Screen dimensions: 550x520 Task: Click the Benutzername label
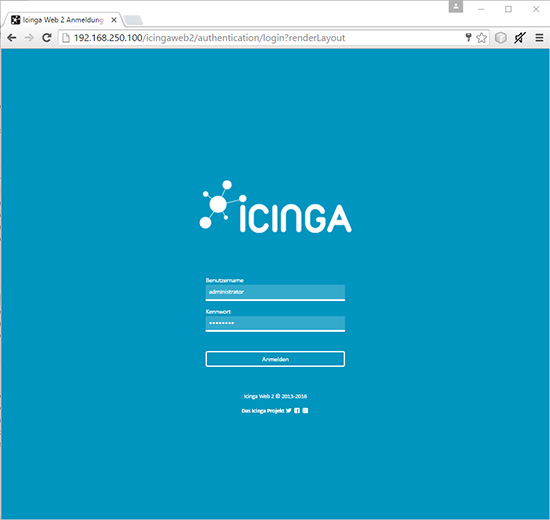224,280
